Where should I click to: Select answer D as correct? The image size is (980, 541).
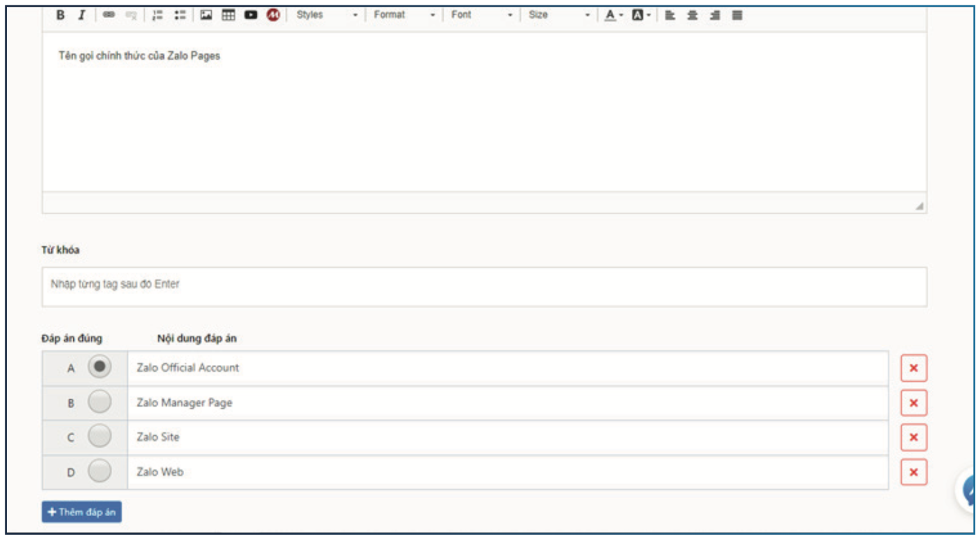100,471
